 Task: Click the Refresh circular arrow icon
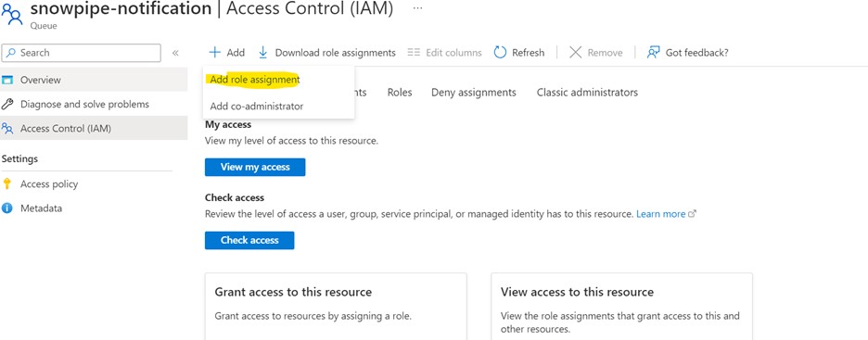coord(500,53)
